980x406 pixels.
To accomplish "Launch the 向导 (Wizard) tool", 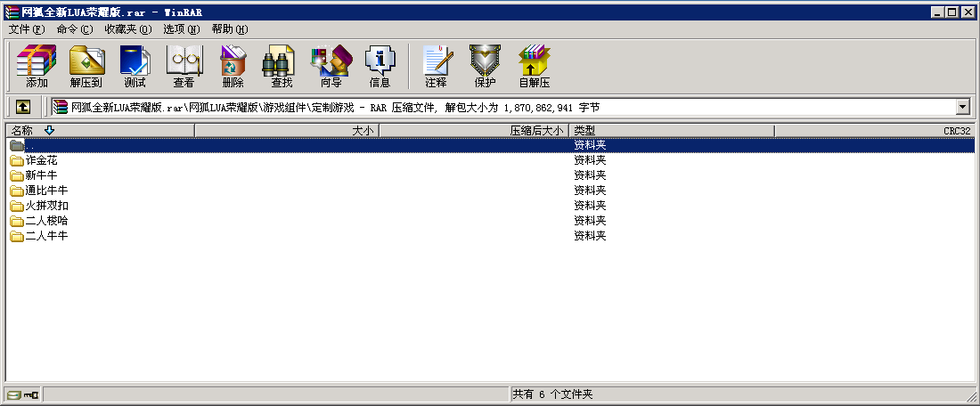I will pos(331,66).
